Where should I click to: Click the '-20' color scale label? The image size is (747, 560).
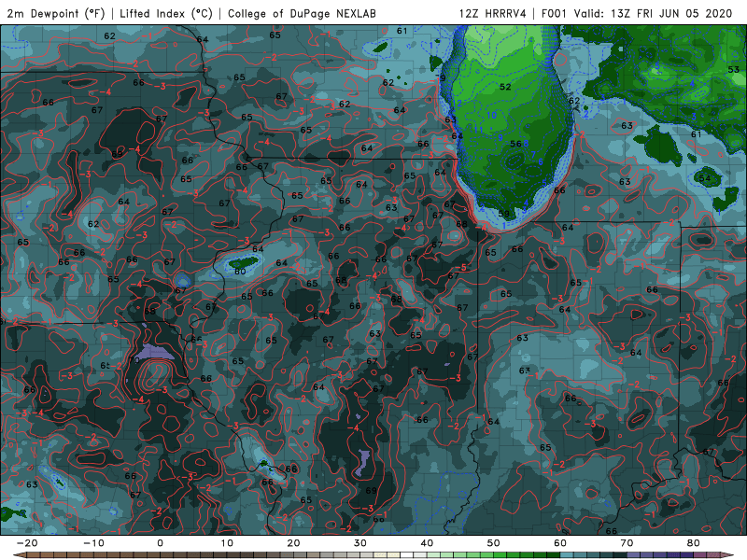(27, 543)
